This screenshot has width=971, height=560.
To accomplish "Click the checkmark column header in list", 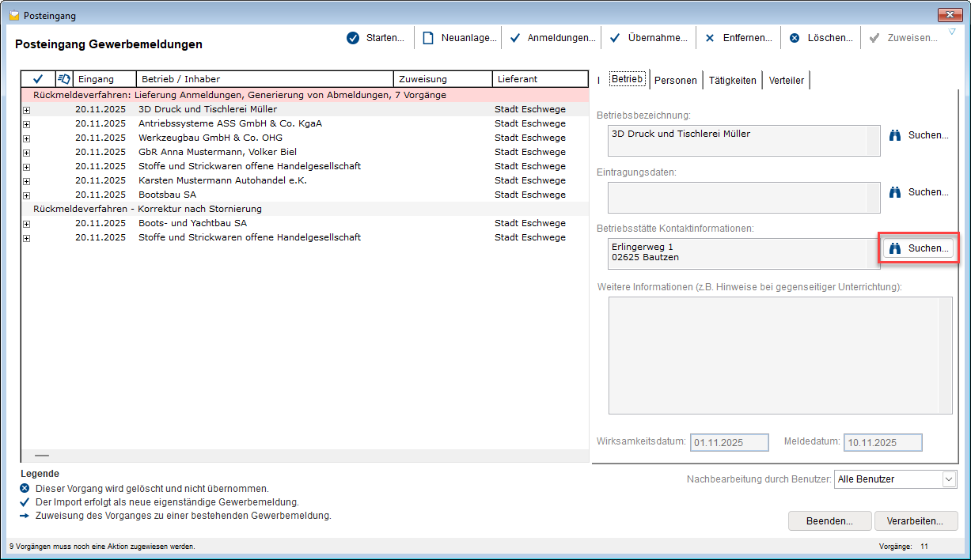I will 38,79.
